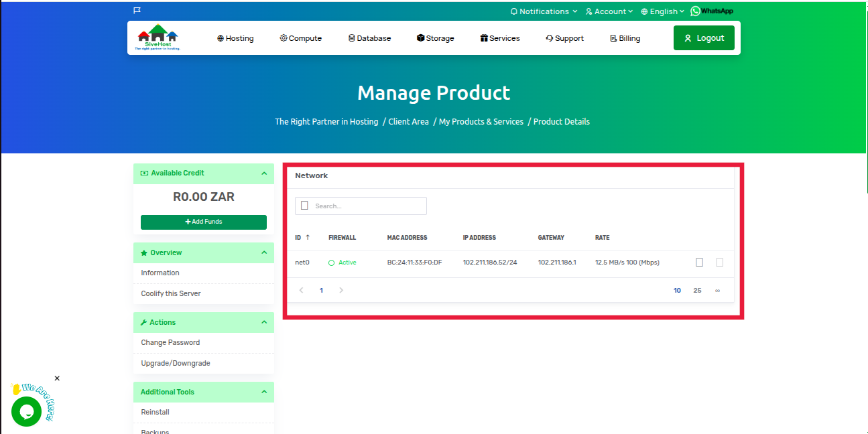Click the icon inside the Network search box

point(304,206)
